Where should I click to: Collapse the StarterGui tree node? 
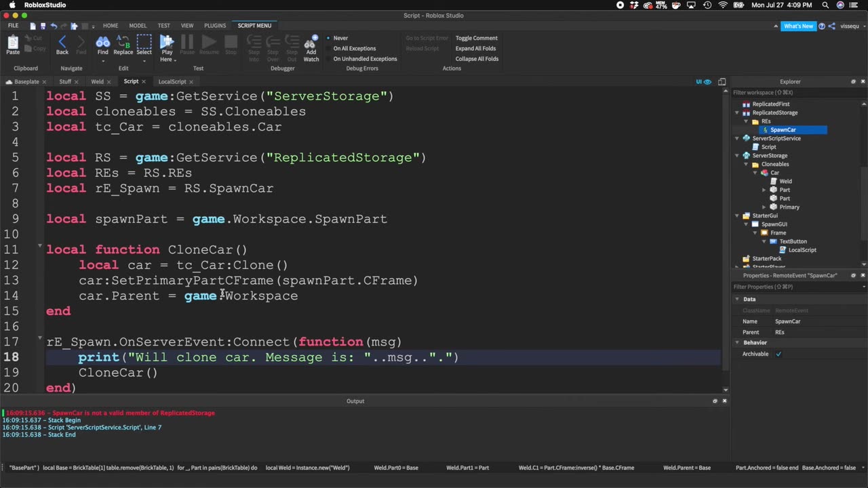tap(736, 216)
